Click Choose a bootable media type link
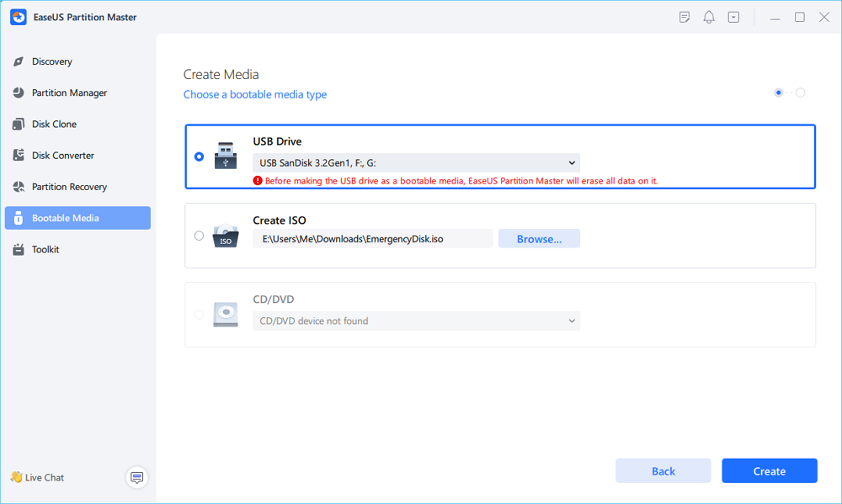Viewport: 842px width, 504px height. pyautogui.click(x=255, y=94)
